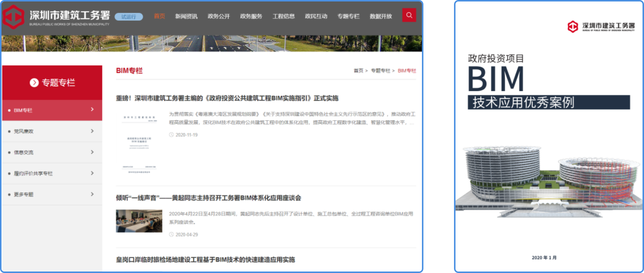Click the Shenzhen Bureau of Public Works logo

14,17
